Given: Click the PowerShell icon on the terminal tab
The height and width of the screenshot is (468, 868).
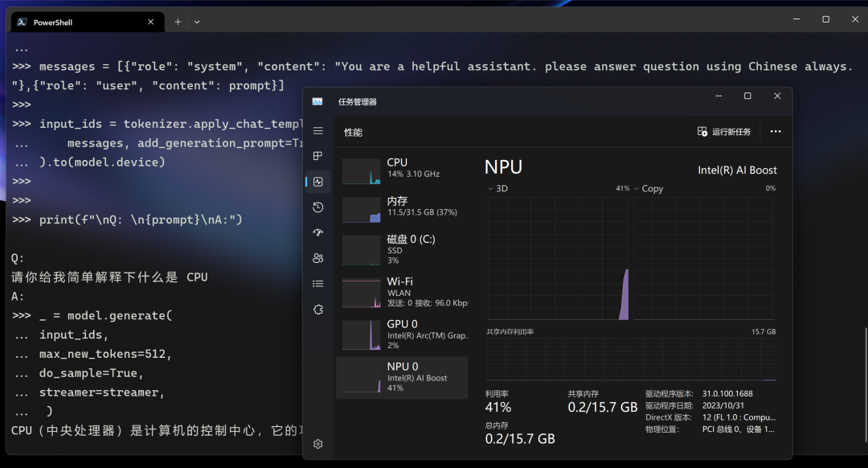Looking at the screenshot, I should pos(23,23).
